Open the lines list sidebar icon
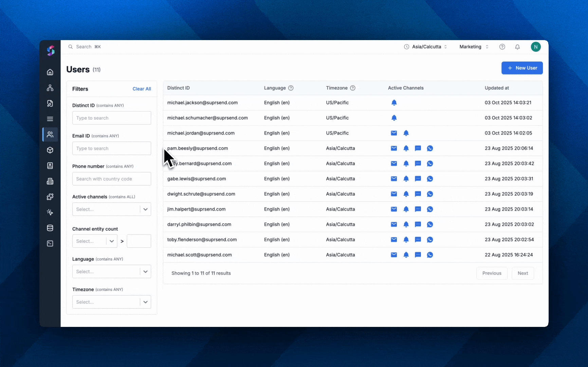This screenshot has width=588, height=367. (x=50, y=119)
